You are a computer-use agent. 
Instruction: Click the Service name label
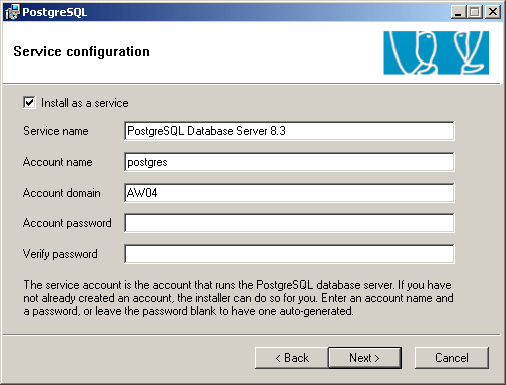[x=56, y=131]
